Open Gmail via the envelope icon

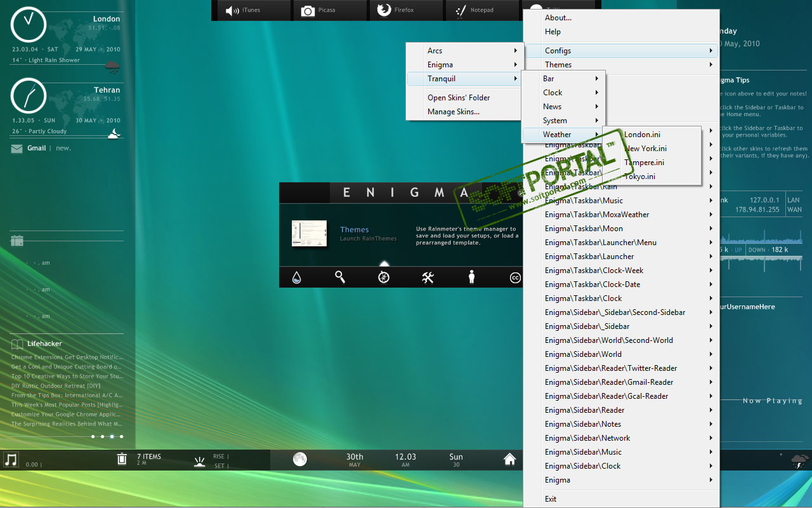pyautogui.click(x=16, y=149)
